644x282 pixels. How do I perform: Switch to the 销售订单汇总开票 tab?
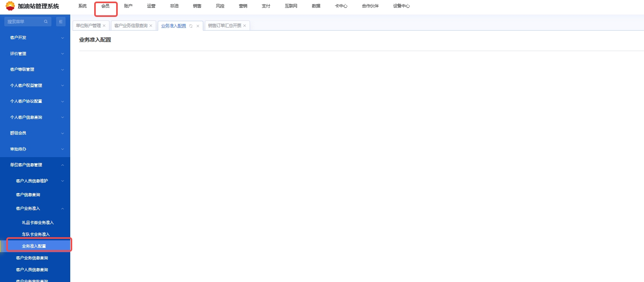224,26
